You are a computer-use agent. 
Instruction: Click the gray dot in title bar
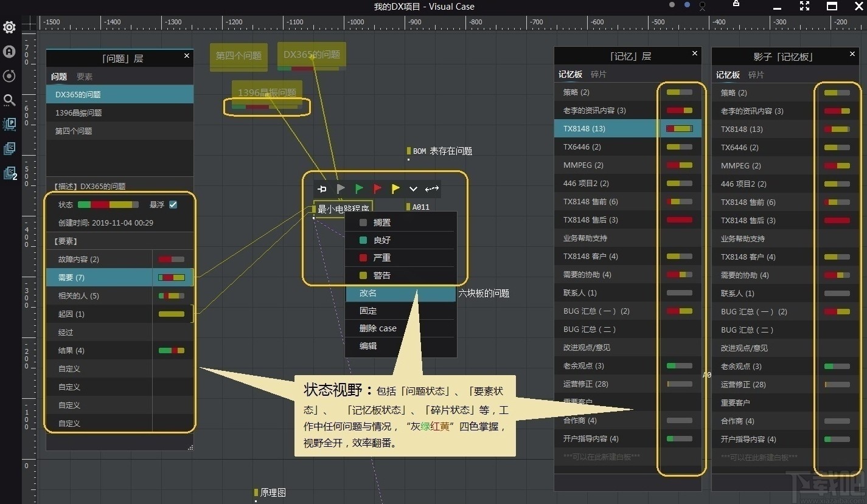[672, 5]
